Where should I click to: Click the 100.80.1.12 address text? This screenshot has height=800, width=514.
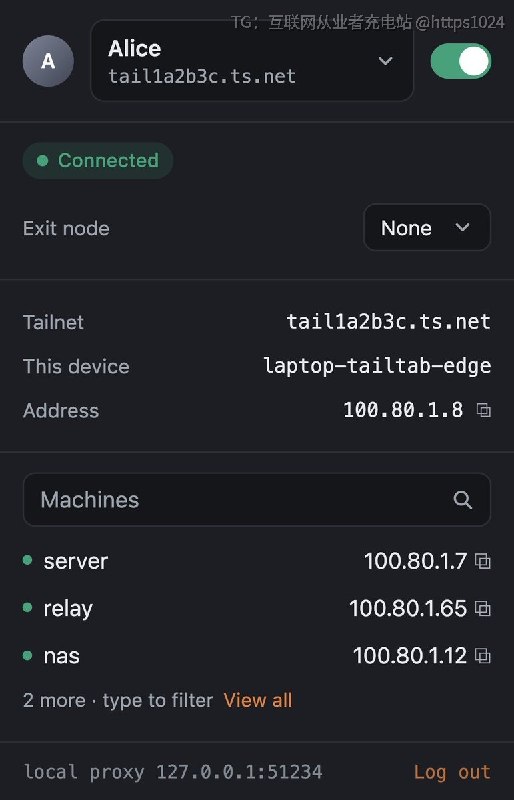[x=410, y=655]
